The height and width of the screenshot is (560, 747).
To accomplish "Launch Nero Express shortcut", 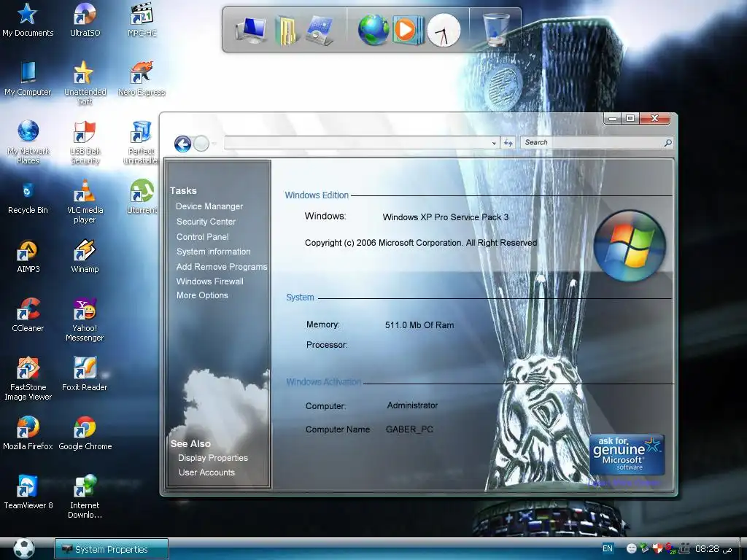I will 142,79.
